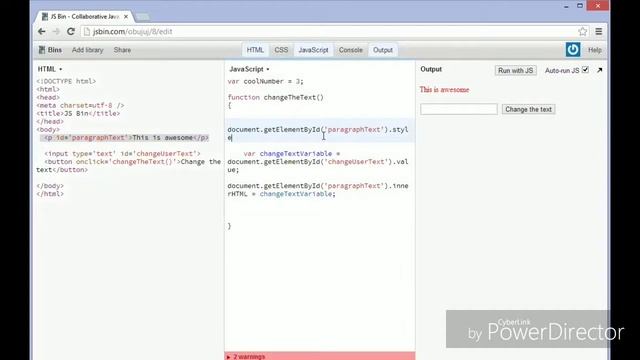The height and width of the screenshot is (360, 640).
Task: Click the 'This is awesome' output paragraph
Action: point(444,89)
